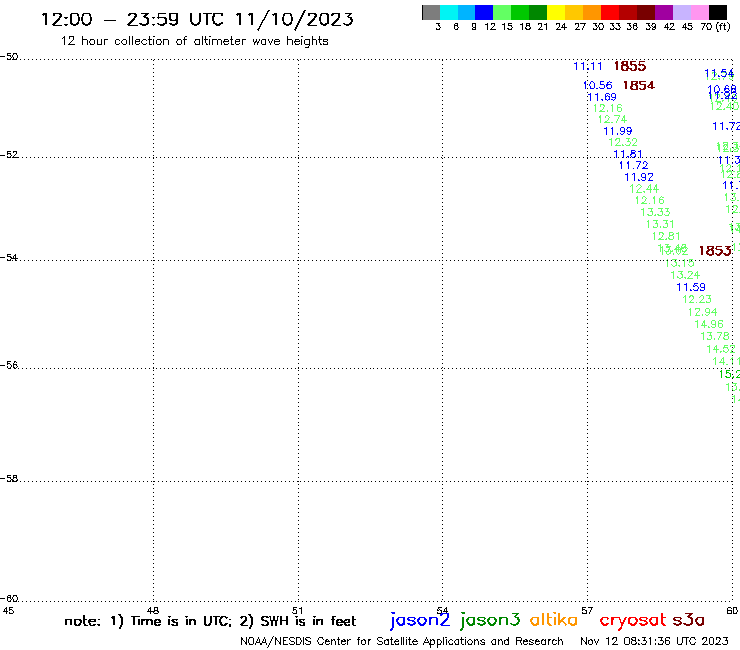Select the s3a satellite legend label
This screenshot has width=740, height=650.
point(688,620)
